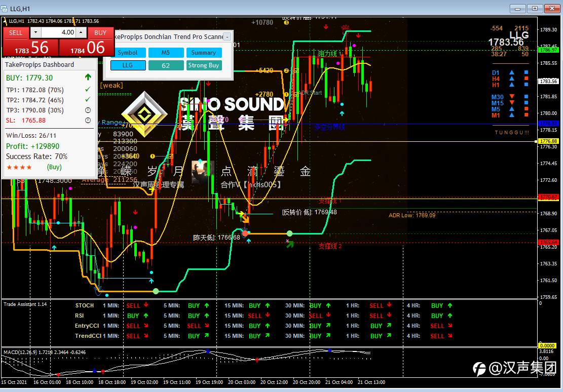
Task: Click the ADR Low: 1769.09 chart label
Action: pyautogui.click(x=412, y=215)
